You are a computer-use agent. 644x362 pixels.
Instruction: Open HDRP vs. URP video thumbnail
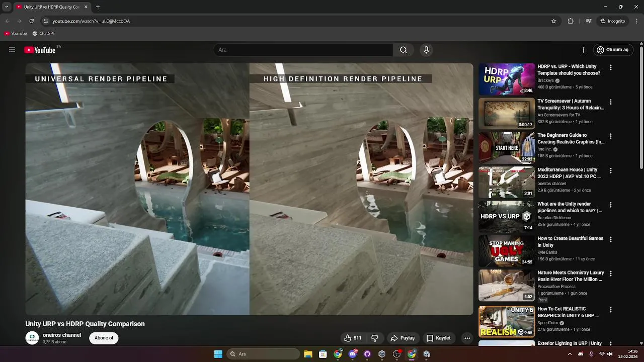507,79
